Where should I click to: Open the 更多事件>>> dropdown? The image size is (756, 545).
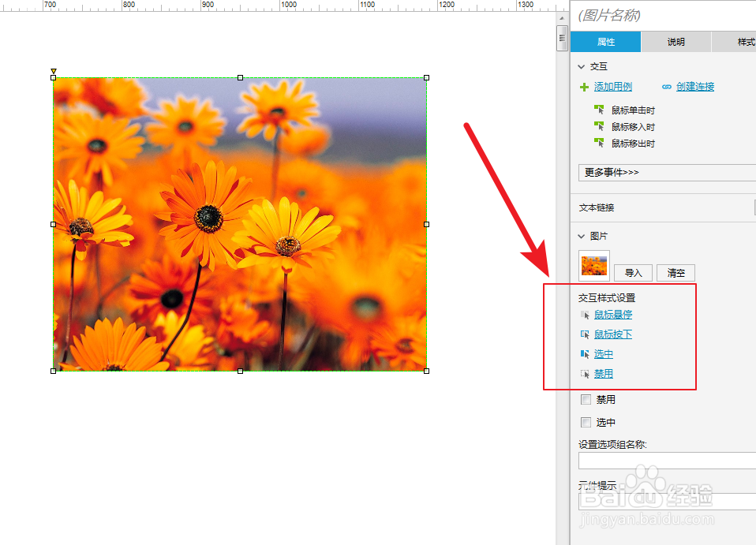pyautogui.click(x=667, y=173)
